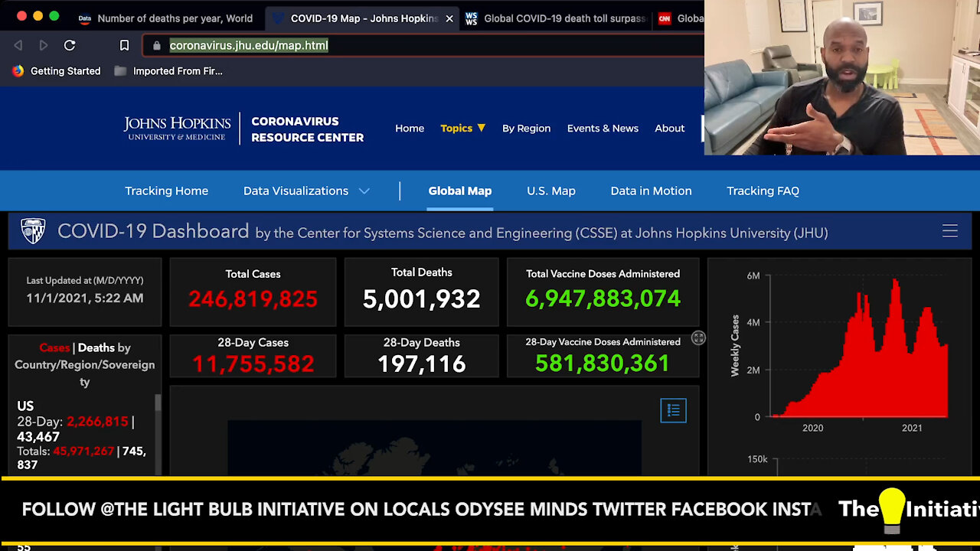Toggle country list to Deaths
The image size is (980, 551).
[96, 347]
